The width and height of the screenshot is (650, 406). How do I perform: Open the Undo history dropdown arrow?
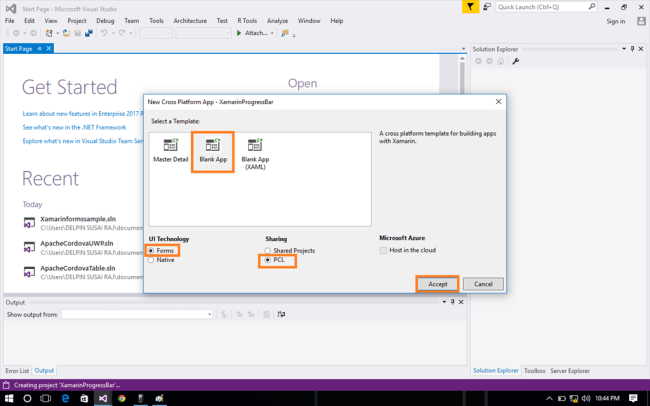coord(112,33)
